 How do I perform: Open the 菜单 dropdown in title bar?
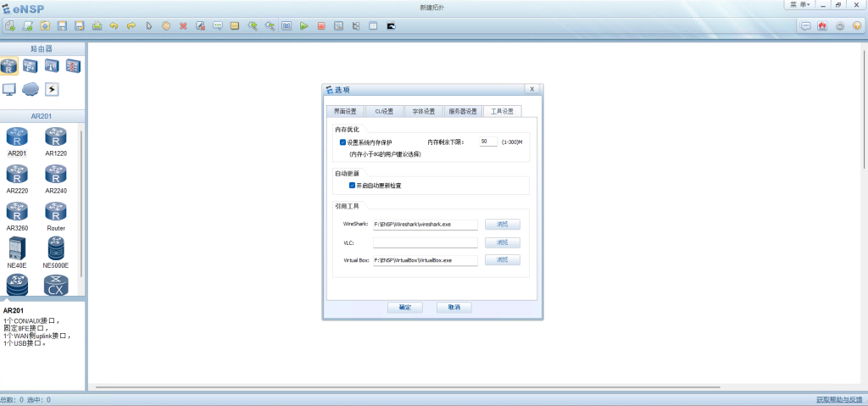tap(800, 5)
